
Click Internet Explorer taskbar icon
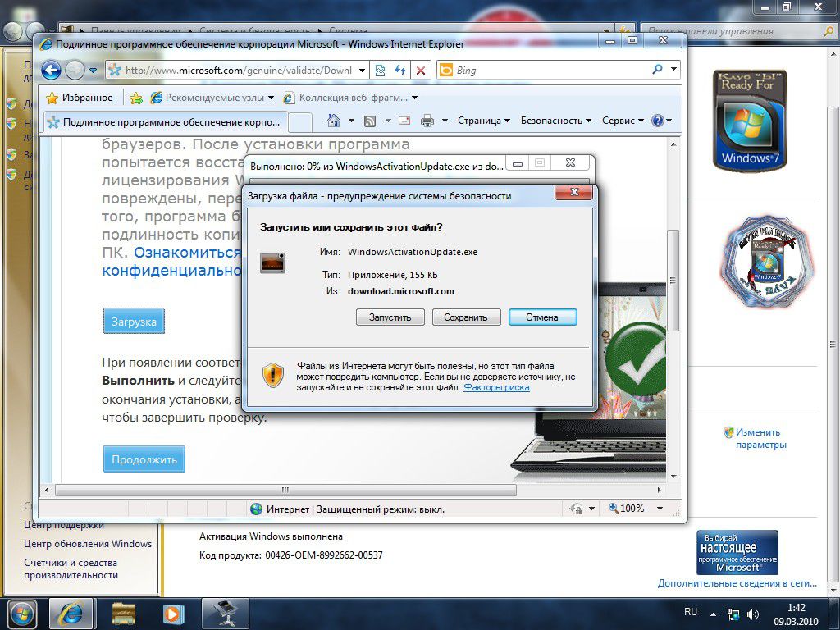click(71, 614)
